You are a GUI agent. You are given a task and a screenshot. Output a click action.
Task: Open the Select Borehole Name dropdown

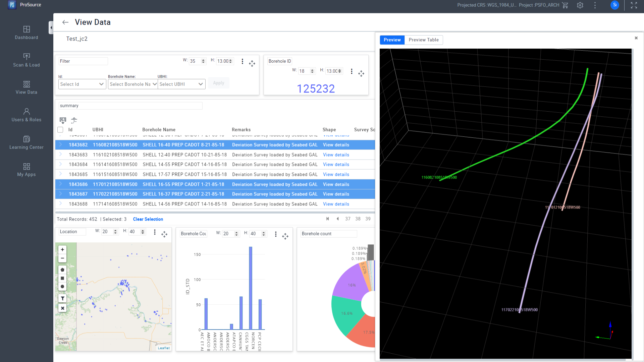pyautogui.click(x=132, y=84)
